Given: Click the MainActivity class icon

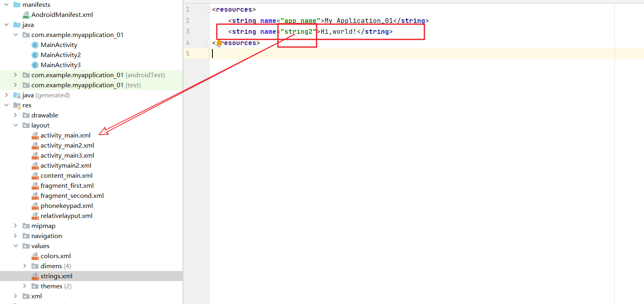Looking at the screenshot, I should (35, 45).
